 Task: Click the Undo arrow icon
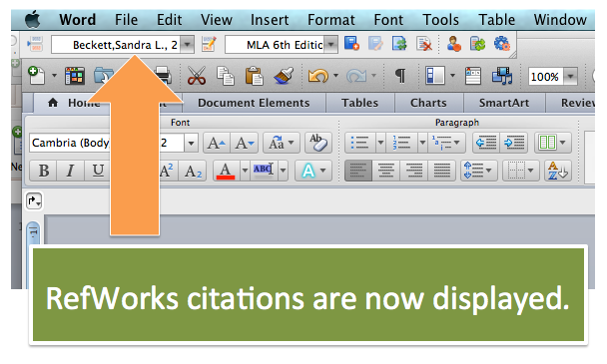point(317,76)
